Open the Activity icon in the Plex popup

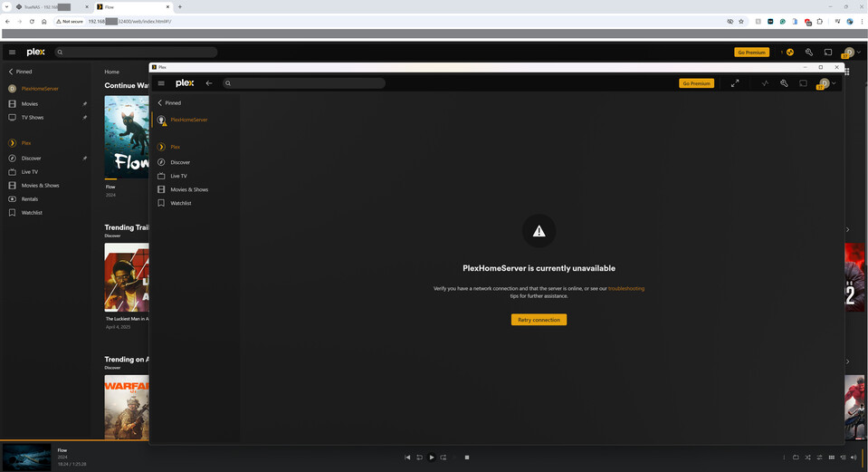point(765,83)
